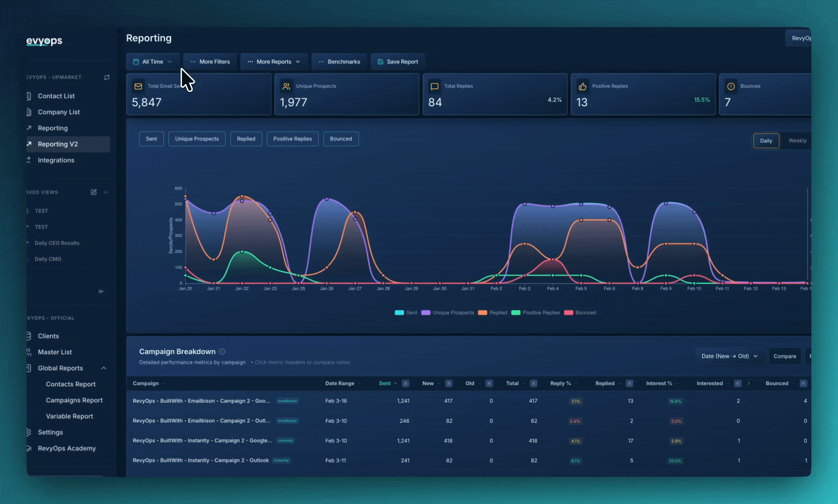Click the Integrations icon in the sidebar
Viewport: 838px width, 504px height.
click(29, 160)
